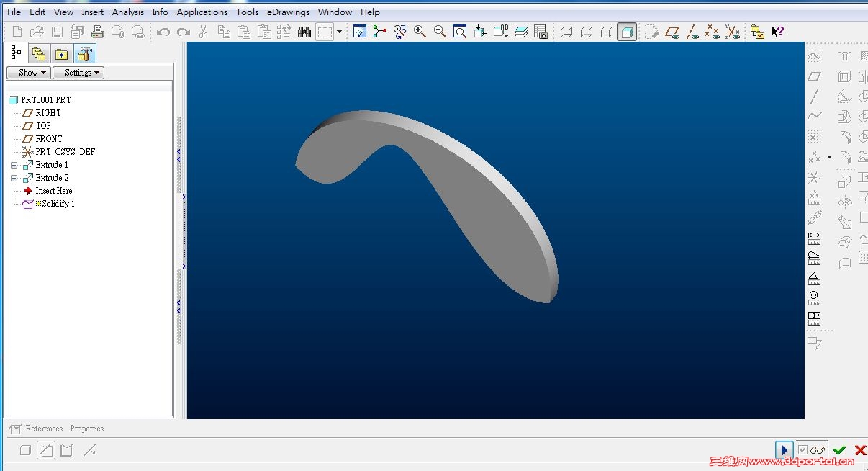Switch display to hidden line
The image size is (868, 471).
point(587,32)
